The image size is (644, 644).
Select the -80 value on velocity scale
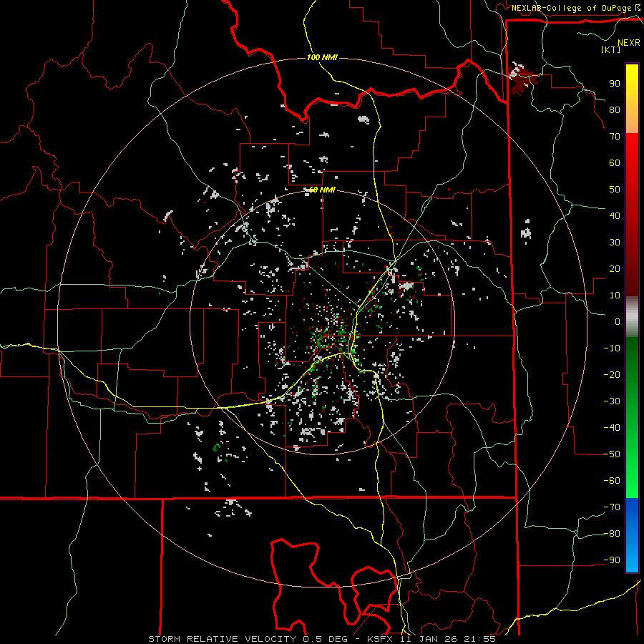612,534
